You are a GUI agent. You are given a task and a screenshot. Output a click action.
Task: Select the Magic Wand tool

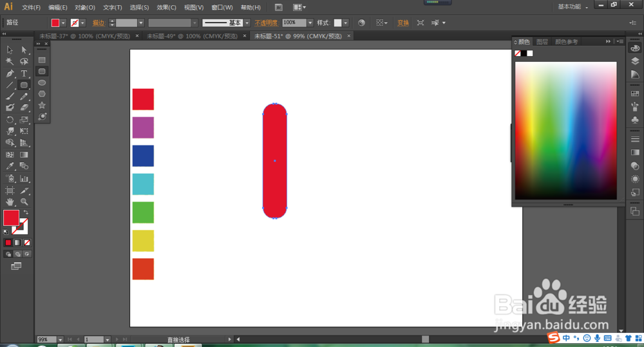pos(10,62)
